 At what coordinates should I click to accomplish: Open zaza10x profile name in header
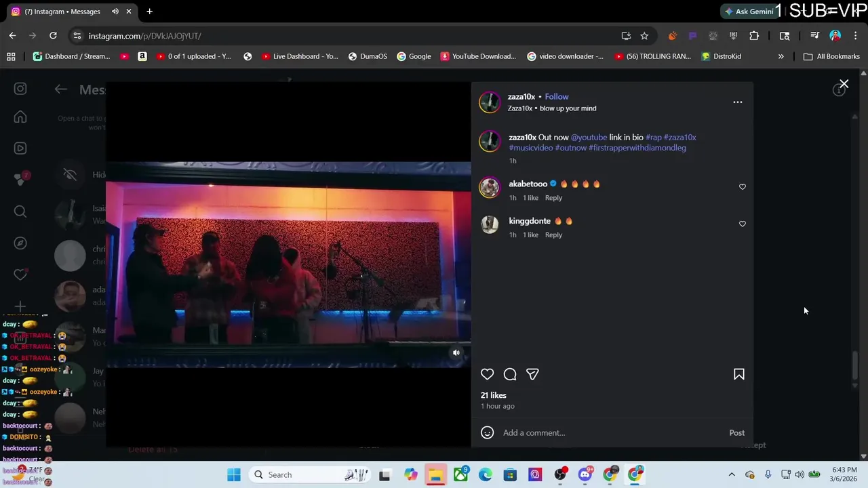click(x=521, y=97)
